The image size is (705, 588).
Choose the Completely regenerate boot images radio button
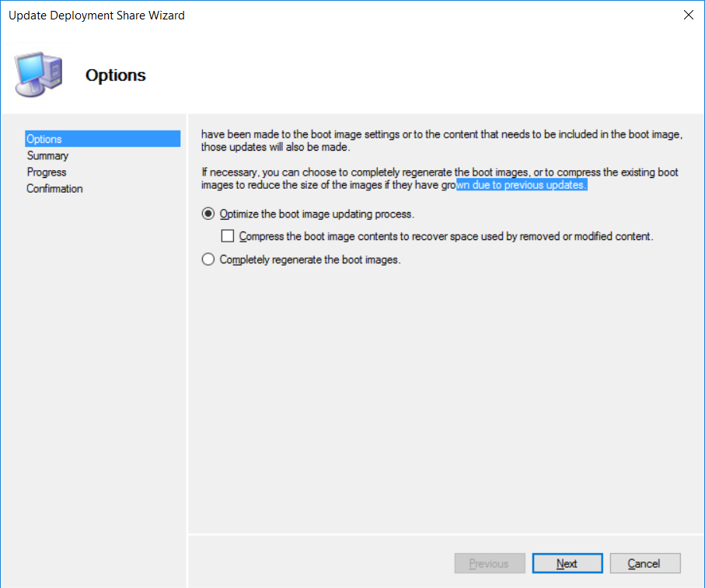click(x=208, y=259)
